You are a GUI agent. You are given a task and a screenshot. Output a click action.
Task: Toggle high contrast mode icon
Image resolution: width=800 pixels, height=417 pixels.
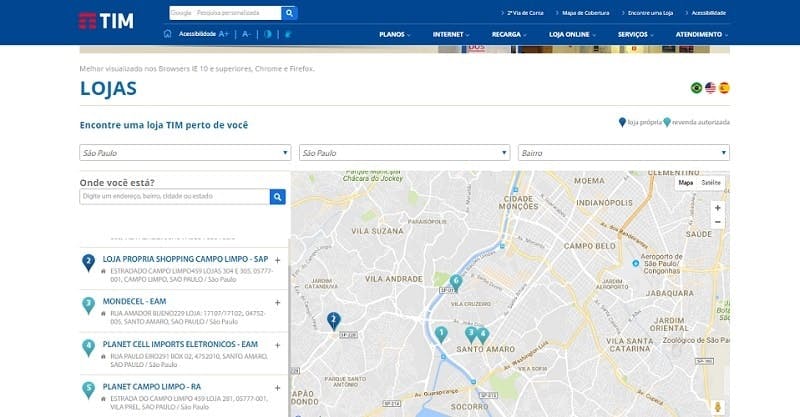tap(268, 34)
